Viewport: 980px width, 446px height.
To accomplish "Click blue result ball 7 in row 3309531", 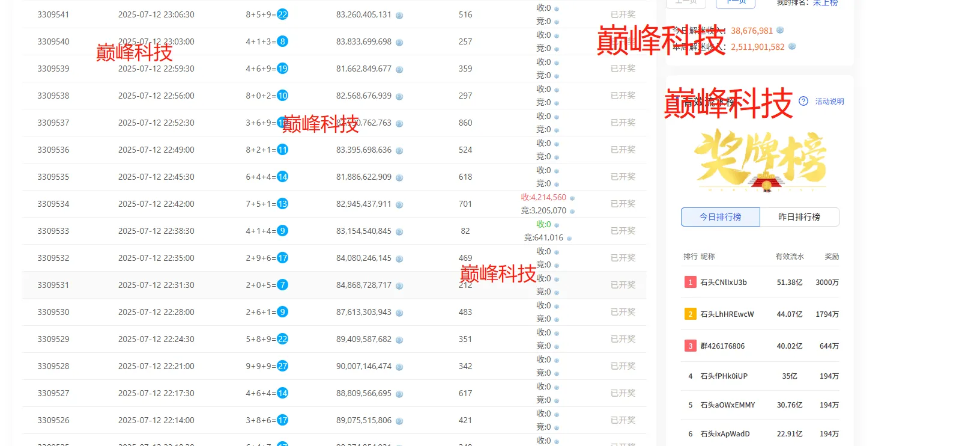I will click(282, 285).
